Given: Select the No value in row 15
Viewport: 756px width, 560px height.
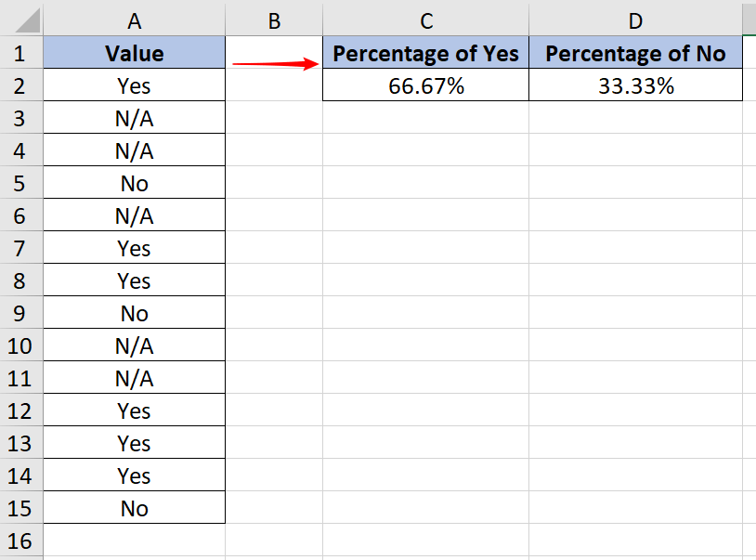Looking at the screenshot, I should (134, 507).
